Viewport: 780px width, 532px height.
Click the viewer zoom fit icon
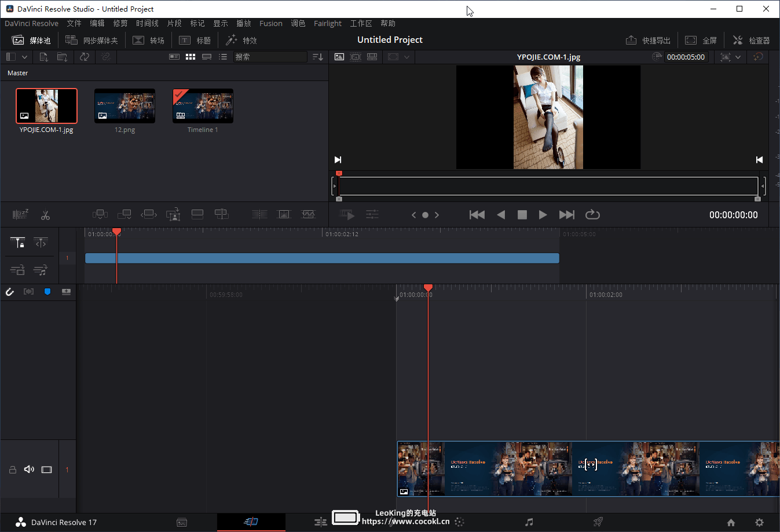(726, 57)
